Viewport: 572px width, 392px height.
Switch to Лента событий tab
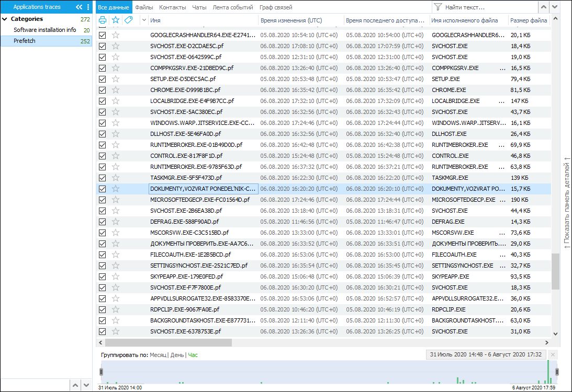tap(233, 7)
